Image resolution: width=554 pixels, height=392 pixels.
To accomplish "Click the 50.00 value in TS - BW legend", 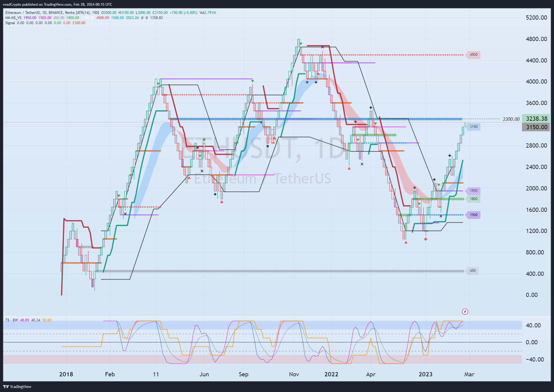I will coord(47,320).
